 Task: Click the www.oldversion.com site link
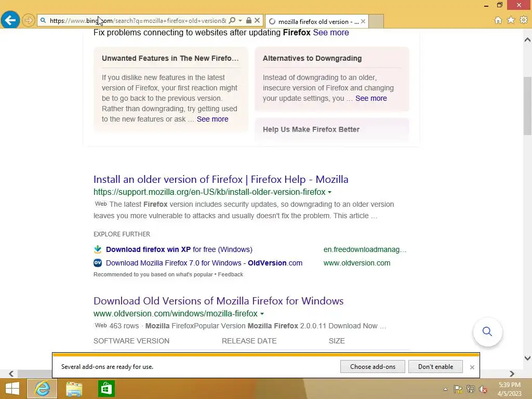[356, 263]
